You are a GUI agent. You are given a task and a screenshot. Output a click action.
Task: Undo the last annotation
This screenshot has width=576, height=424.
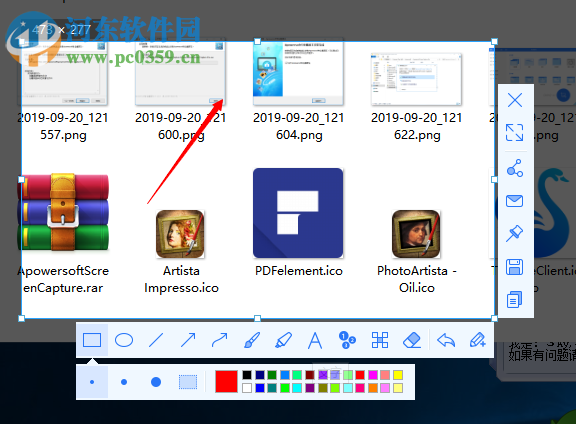(x=446, y=340)
